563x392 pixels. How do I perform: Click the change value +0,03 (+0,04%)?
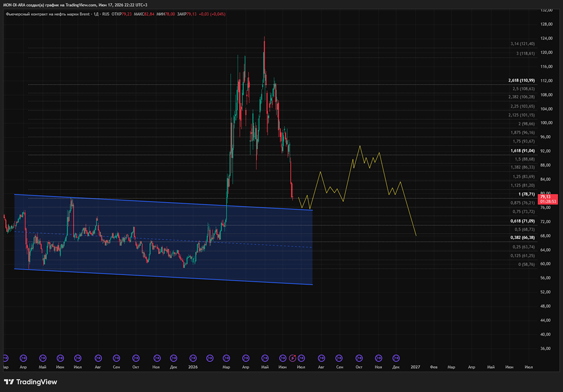(x=212, y=14)
